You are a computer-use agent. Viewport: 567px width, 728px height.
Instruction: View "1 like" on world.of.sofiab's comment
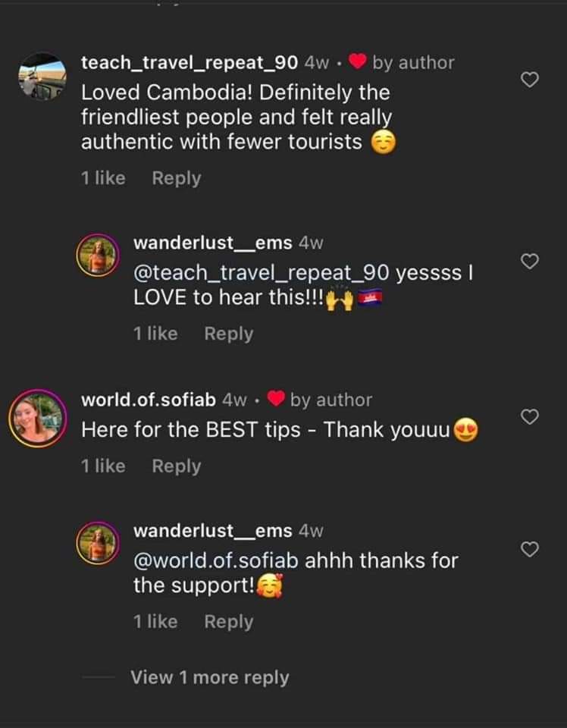[x=103, y=466]
